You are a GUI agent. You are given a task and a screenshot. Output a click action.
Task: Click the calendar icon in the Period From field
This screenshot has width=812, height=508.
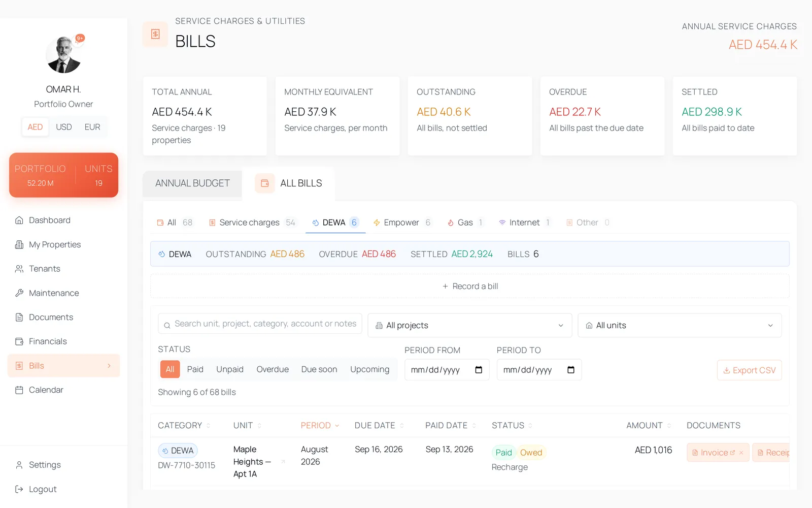[x=479, y=370]
